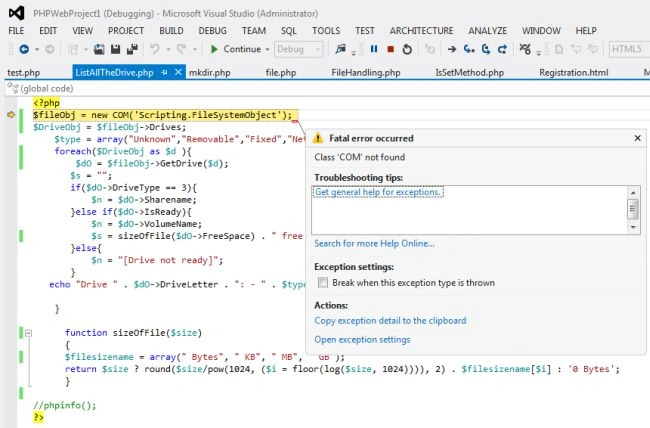Click the Save All icon in toolbar
The image size is (650, 428).
click(132, 49)
